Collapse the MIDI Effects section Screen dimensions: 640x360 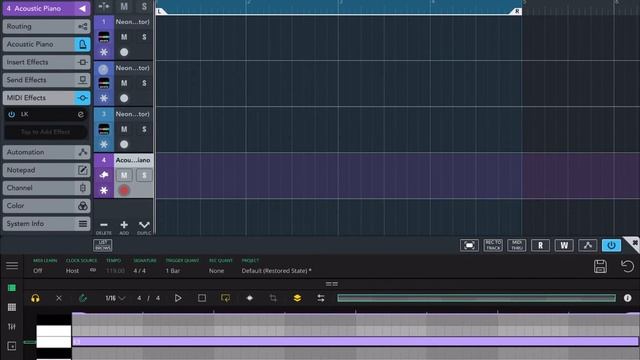[47, 98]
